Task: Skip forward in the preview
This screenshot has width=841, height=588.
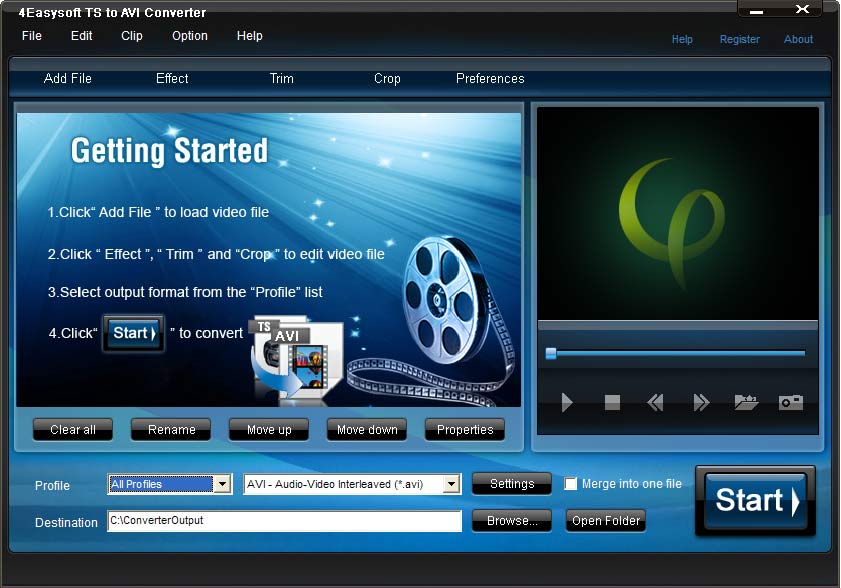Action: point(699,403)
